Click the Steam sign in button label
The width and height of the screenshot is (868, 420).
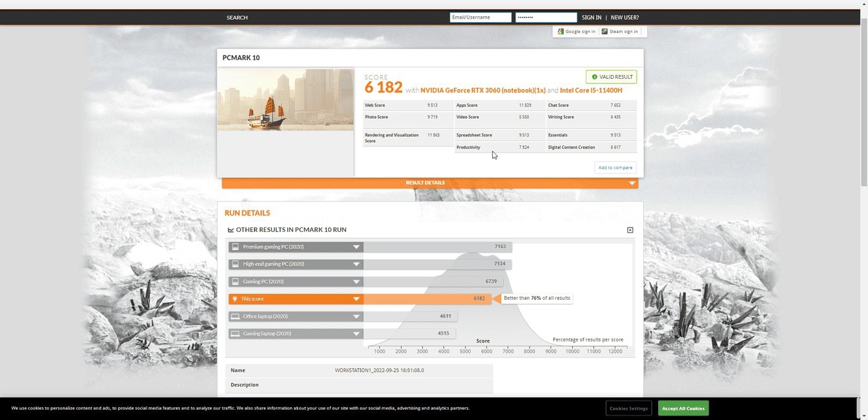pos(624,32)
